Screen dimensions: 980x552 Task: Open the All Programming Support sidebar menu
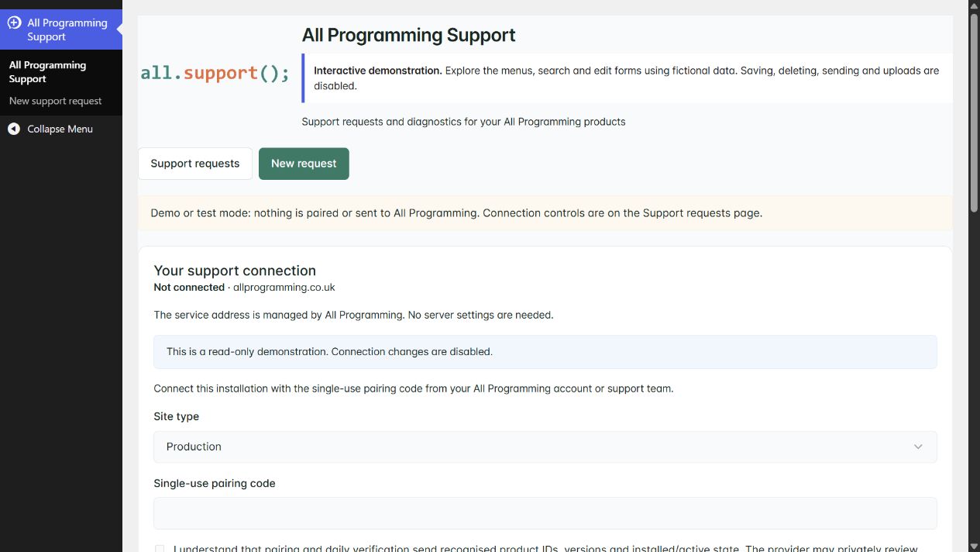(x=61, y=29)
